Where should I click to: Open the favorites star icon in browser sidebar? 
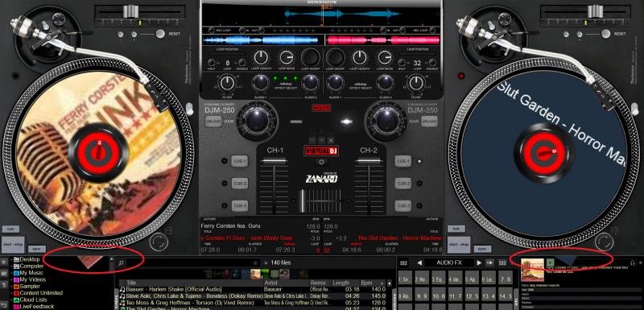point(4,262)
